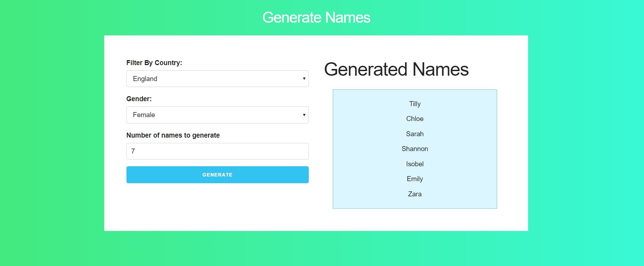Screen dimensions: 644x266
Task: Select the name Emily
Action: 414,179
